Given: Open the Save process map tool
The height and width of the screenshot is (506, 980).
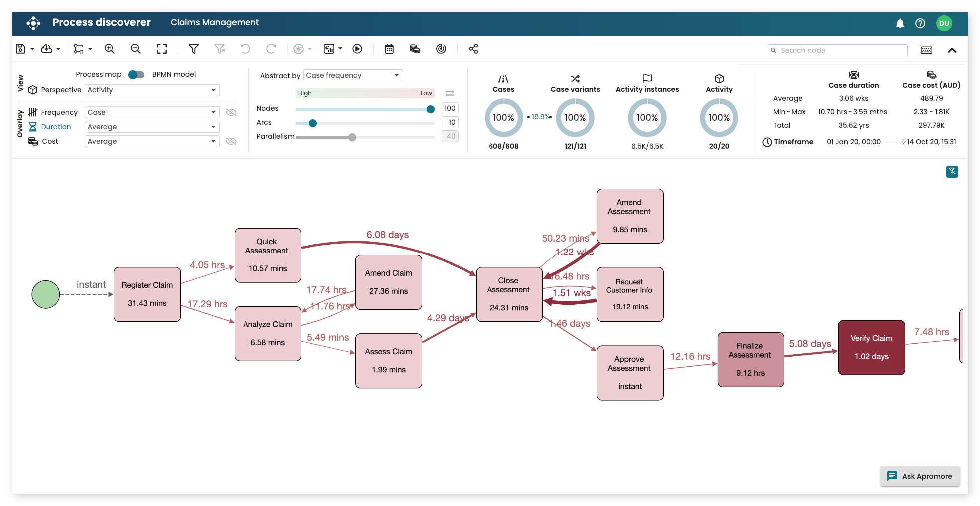Looking at the screenshot, I should (x=20, y=48).
